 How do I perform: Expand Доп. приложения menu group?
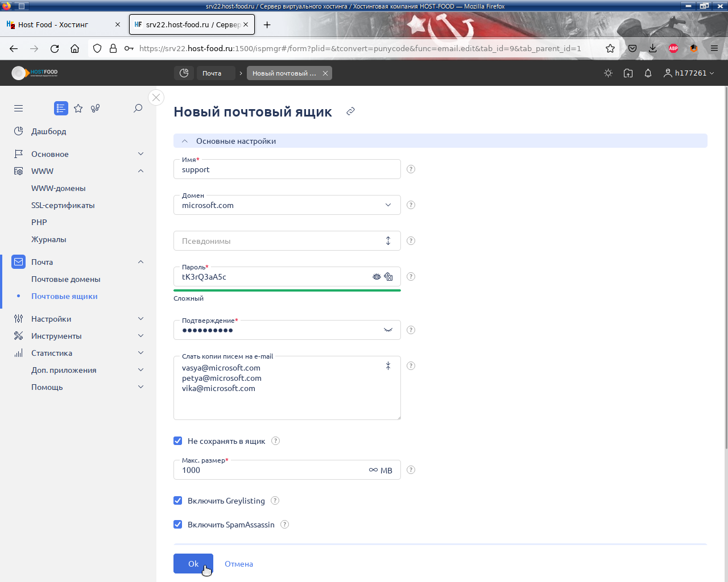(141, 370)
